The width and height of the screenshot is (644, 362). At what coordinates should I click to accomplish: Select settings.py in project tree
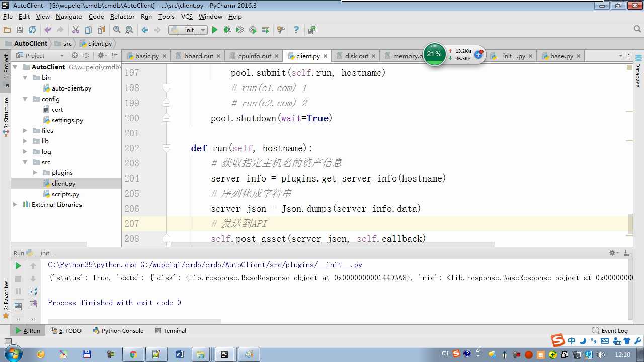tap(67, 120)
